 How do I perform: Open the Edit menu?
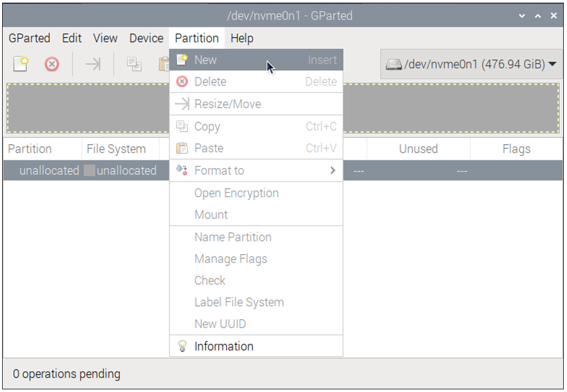(x=72, y=38)
